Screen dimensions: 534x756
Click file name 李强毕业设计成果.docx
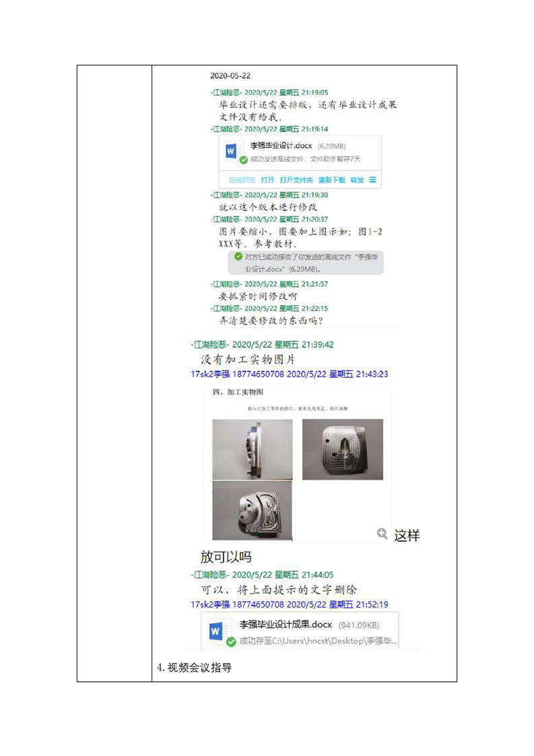tap(286, 625)
